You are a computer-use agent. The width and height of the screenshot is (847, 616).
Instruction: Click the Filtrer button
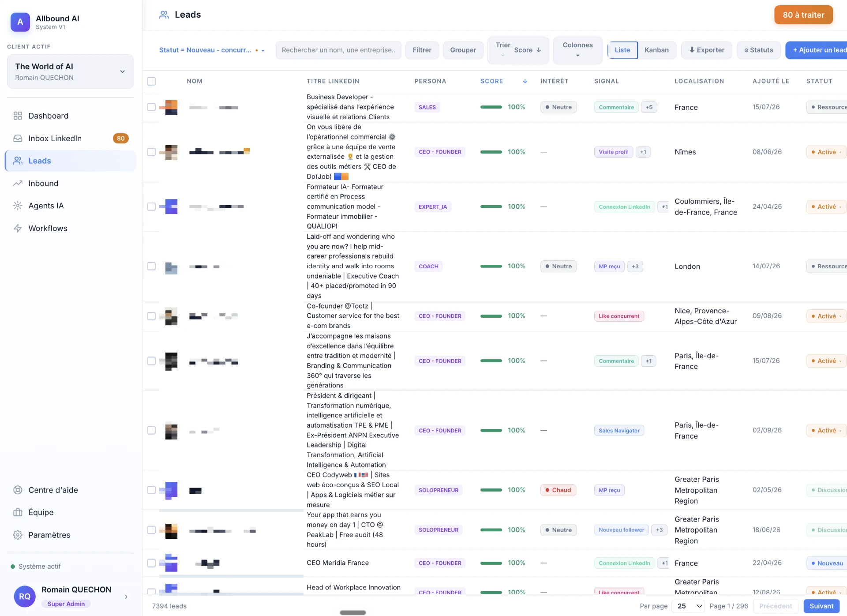tap(422, 50)
